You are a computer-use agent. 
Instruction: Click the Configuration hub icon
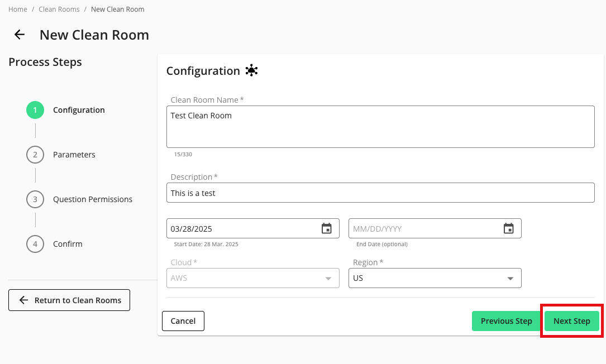tap(251, 71)
